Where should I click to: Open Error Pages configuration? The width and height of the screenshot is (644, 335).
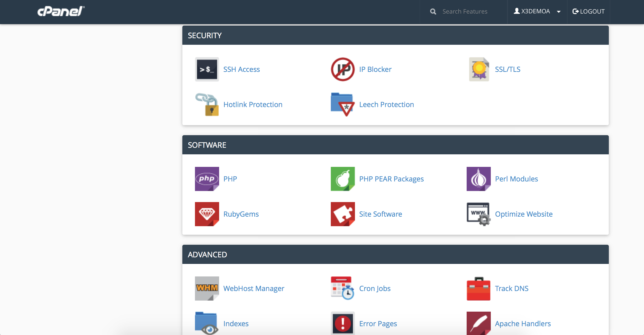tap(377, 323)
